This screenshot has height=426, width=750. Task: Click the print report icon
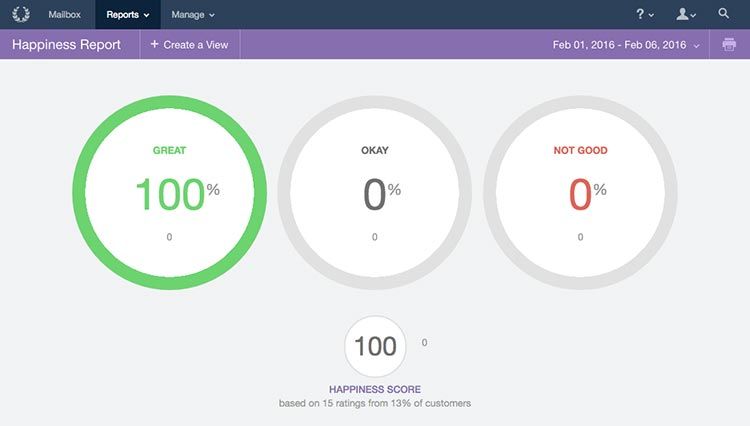pyautogui.click(x=729, y=45)
